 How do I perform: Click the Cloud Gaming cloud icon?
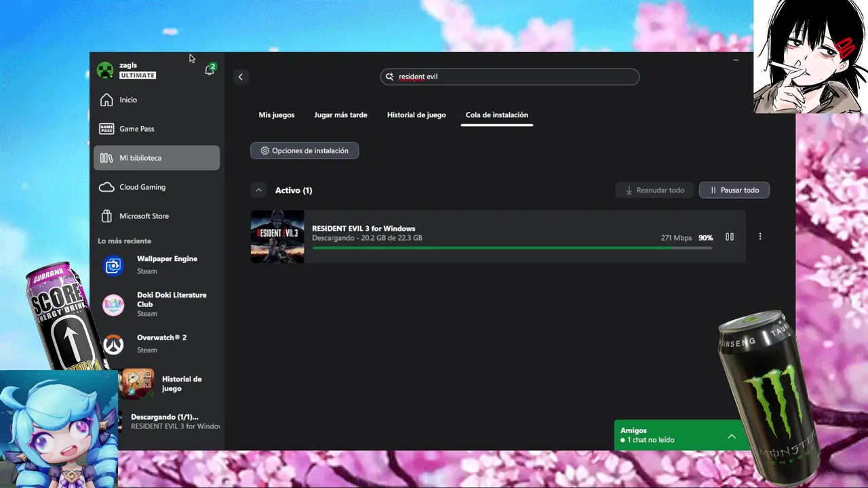[x=106, y=187]
